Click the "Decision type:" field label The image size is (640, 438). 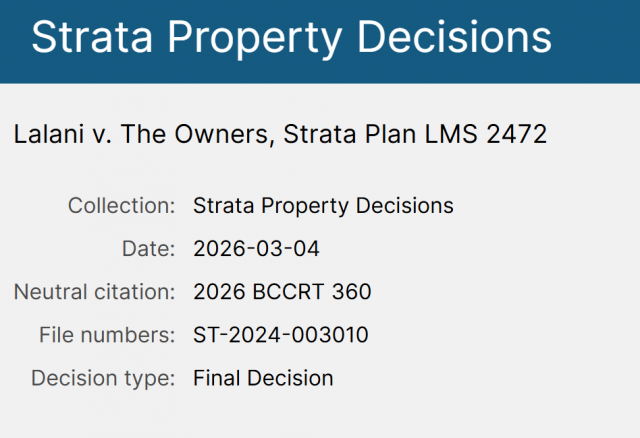click(104, 378)
